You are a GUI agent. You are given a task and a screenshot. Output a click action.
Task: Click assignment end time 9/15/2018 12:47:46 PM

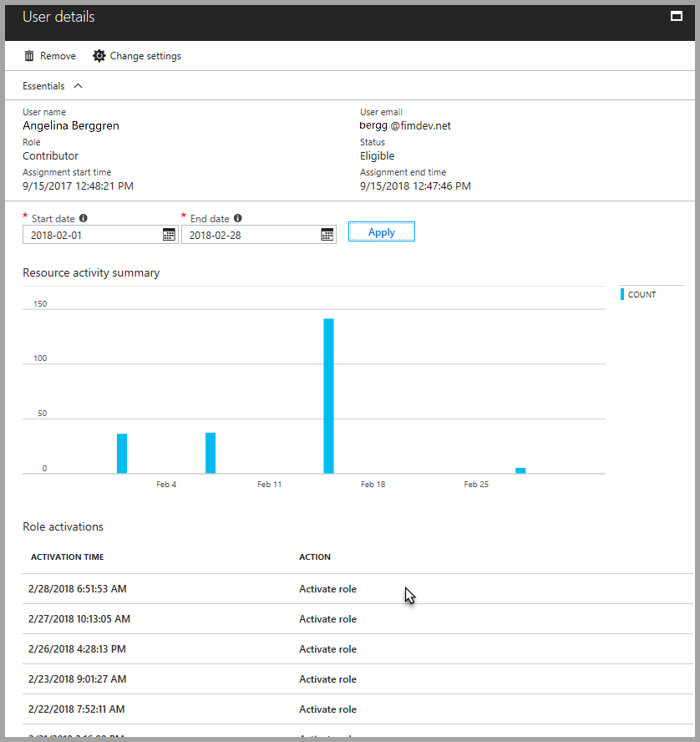pyautogui.click(x=415, y=186)
